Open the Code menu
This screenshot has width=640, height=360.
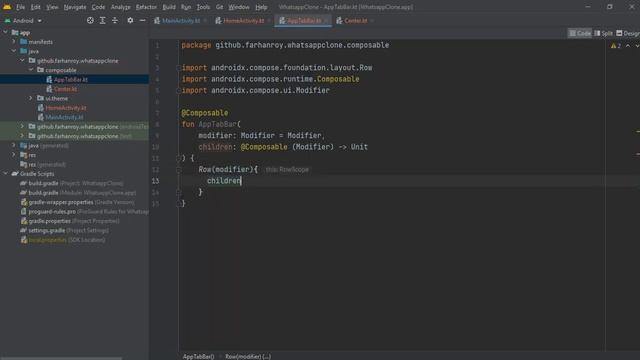click(98, 7)
